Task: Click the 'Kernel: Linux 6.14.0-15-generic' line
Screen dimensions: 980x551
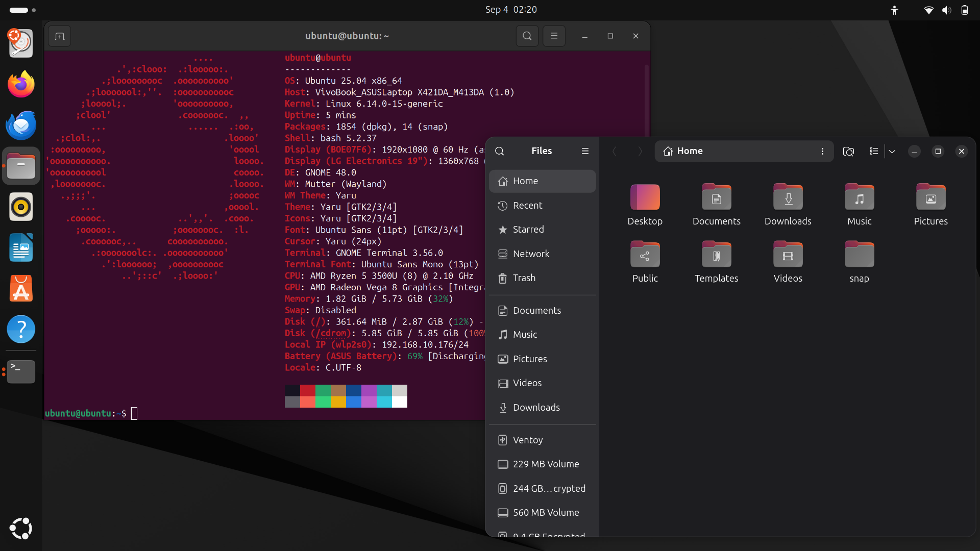Action: 364,104
